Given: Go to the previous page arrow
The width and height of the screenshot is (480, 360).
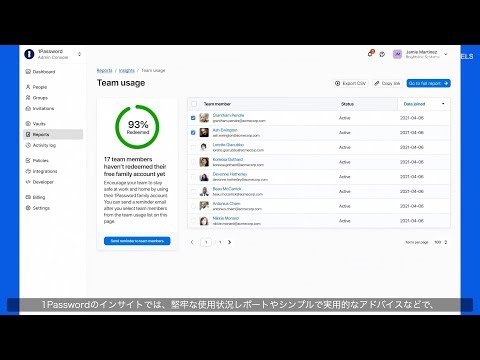Looking at the screenshot, I should point(192,242).
